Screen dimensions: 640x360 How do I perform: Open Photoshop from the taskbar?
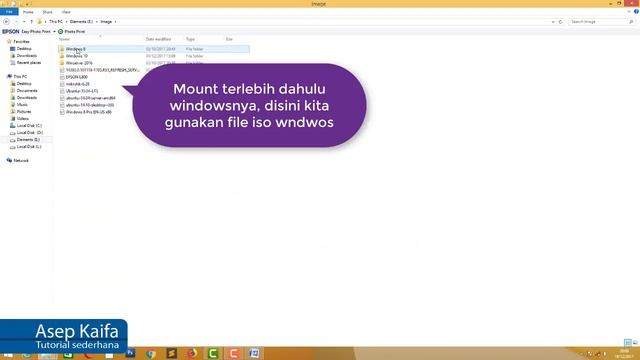pos(130,353)
